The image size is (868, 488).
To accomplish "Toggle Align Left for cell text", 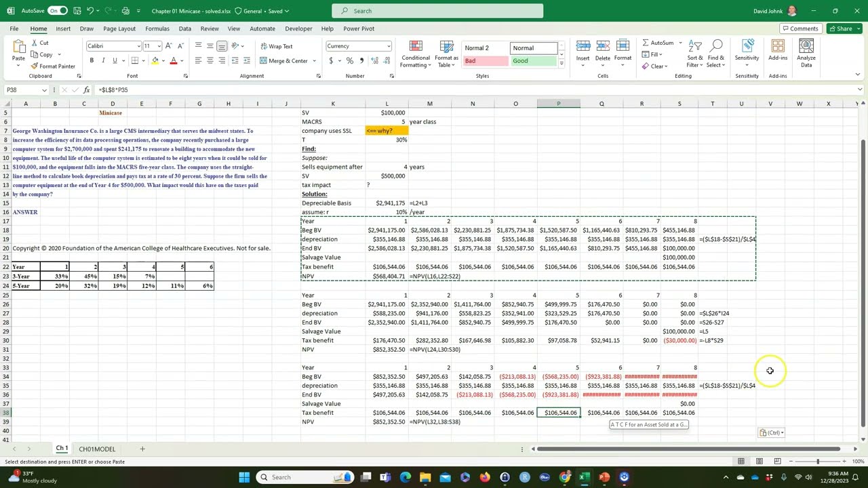I will click(198, 61).
